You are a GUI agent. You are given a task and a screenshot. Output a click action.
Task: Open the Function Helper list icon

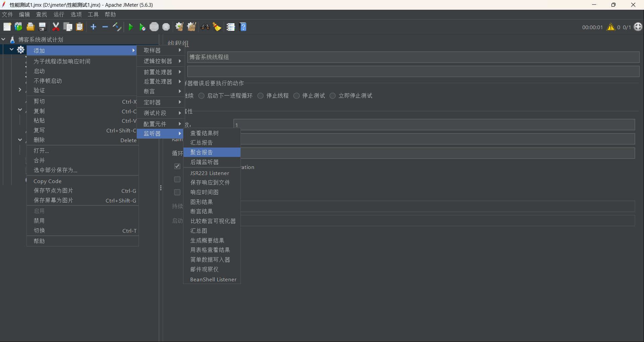[231, 27]
